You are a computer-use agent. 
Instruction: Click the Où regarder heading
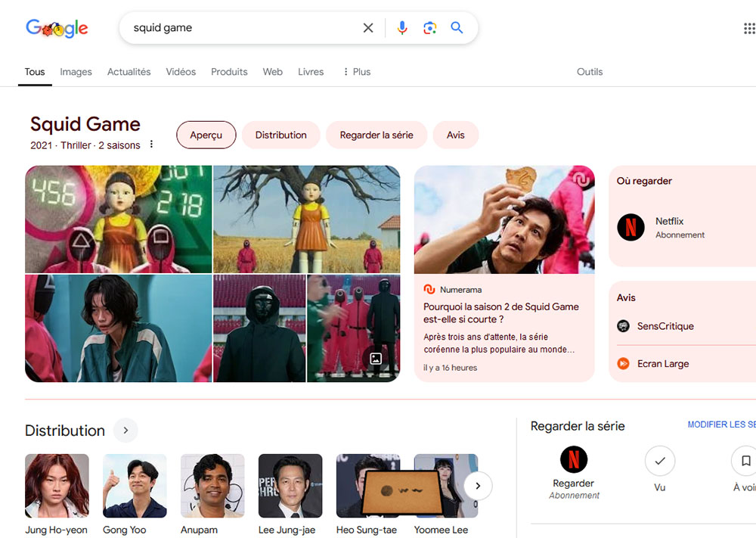[x=644, y=181]
